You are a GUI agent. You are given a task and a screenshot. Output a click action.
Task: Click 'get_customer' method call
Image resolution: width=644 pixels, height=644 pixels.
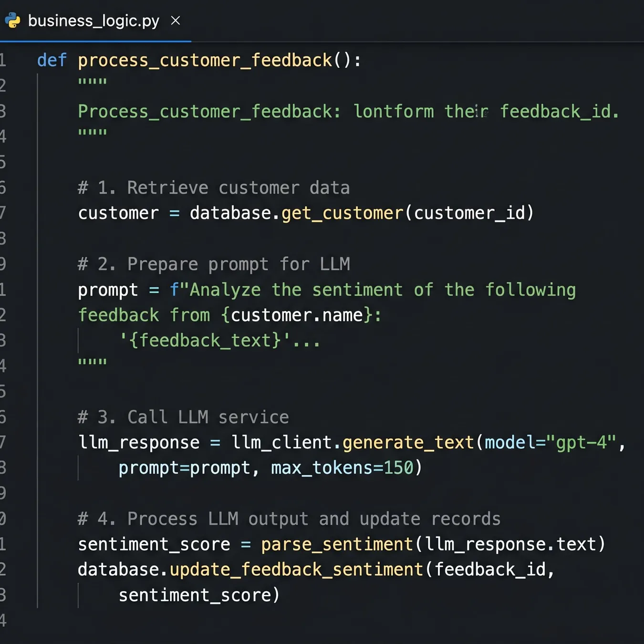343,213
